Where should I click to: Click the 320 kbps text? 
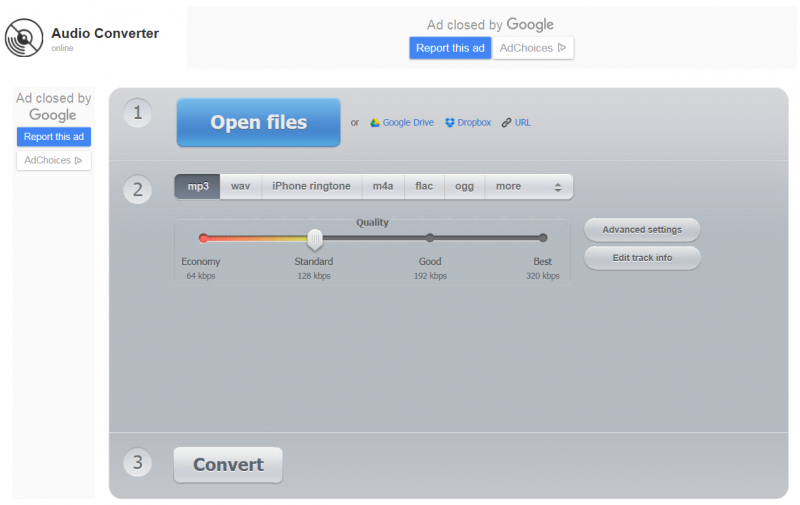(x=543, y=276)
